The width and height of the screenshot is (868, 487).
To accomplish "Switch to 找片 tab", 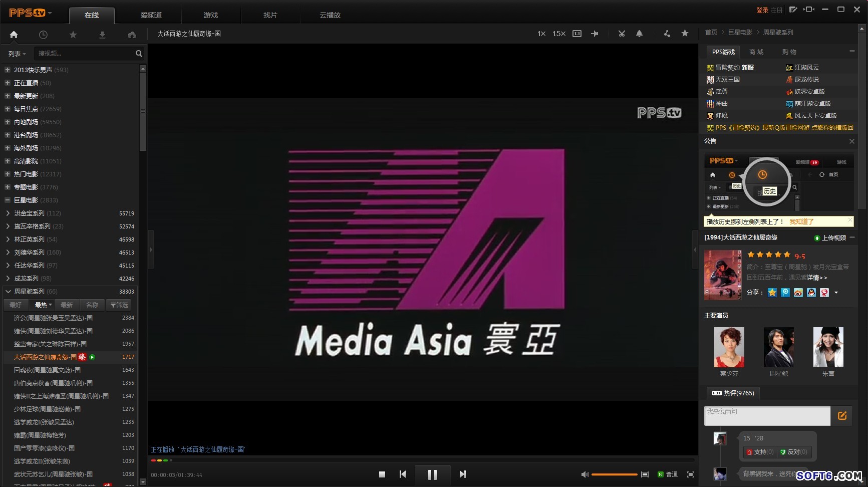I will click(270, 16).
